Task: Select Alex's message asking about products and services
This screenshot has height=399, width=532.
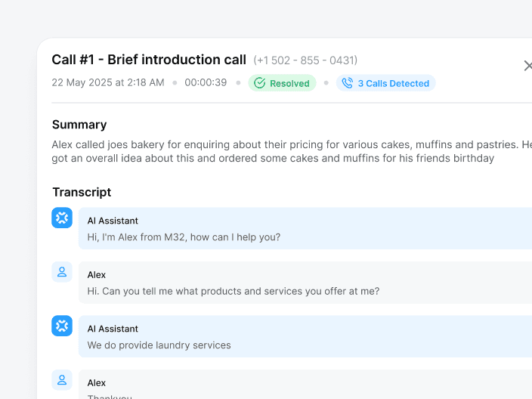Action: (x=233, y=291)
